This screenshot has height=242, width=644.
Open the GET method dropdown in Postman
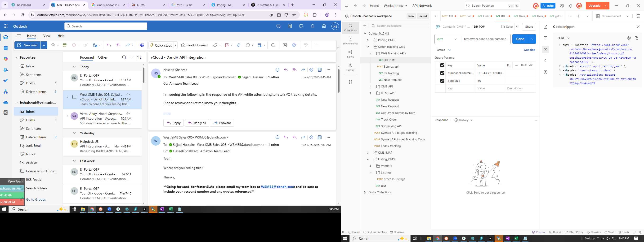447,39
